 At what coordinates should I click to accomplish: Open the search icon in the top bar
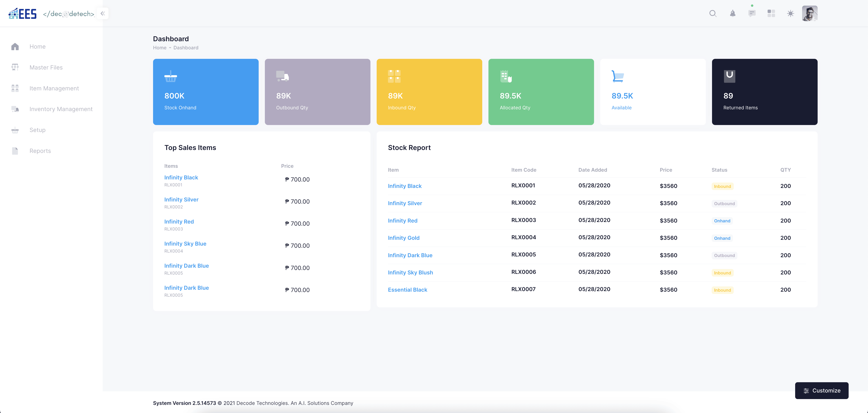[713, 14]
